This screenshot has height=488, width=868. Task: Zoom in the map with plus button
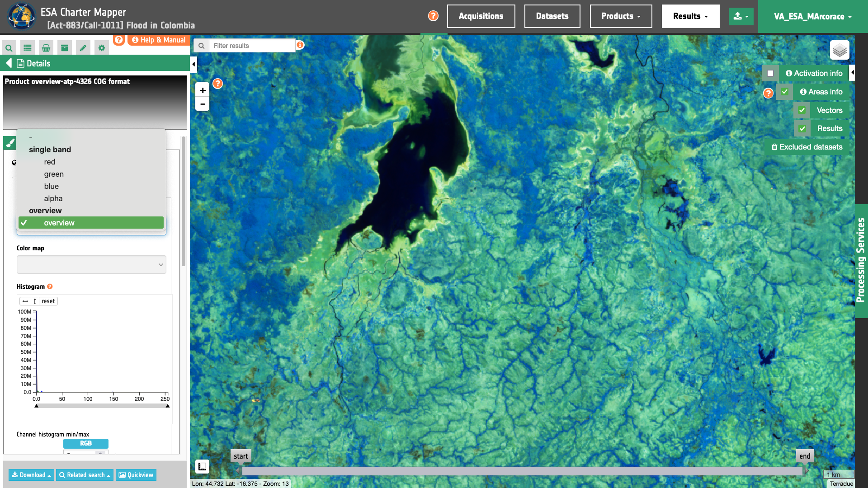pos(203,90)
